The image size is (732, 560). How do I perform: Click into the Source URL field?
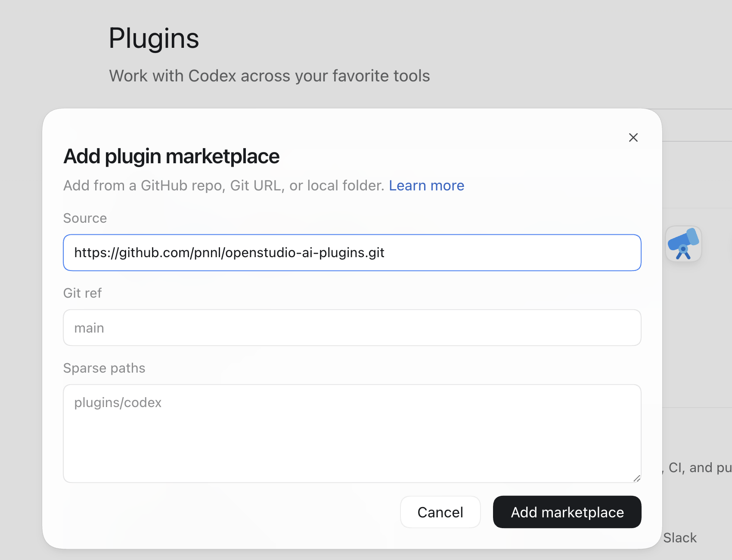(352, 252)
